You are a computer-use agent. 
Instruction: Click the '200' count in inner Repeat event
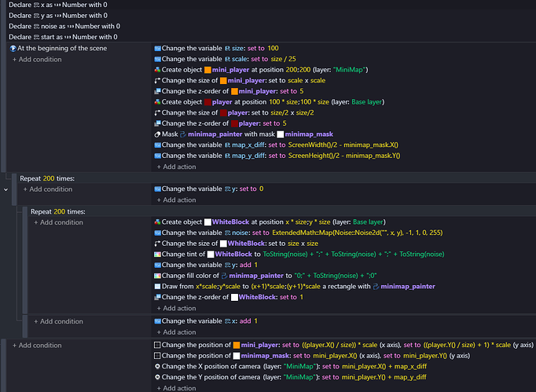coord(59,211)
